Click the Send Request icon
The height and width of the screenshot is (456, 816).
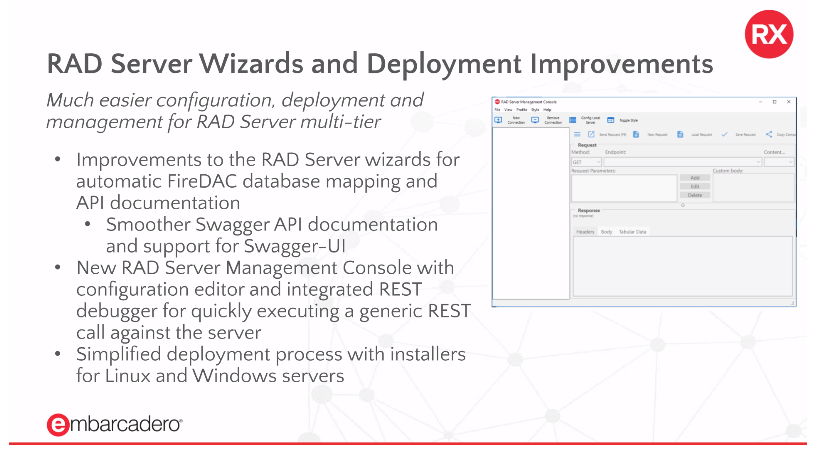pyautogui.click(x=591, y=134)
